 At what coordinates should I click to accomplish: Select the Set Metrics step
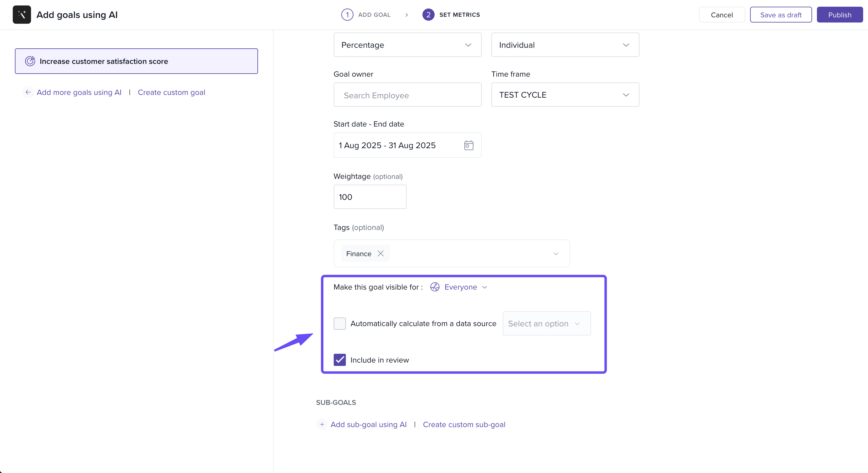pyautogui.click(x=459, y=15)
